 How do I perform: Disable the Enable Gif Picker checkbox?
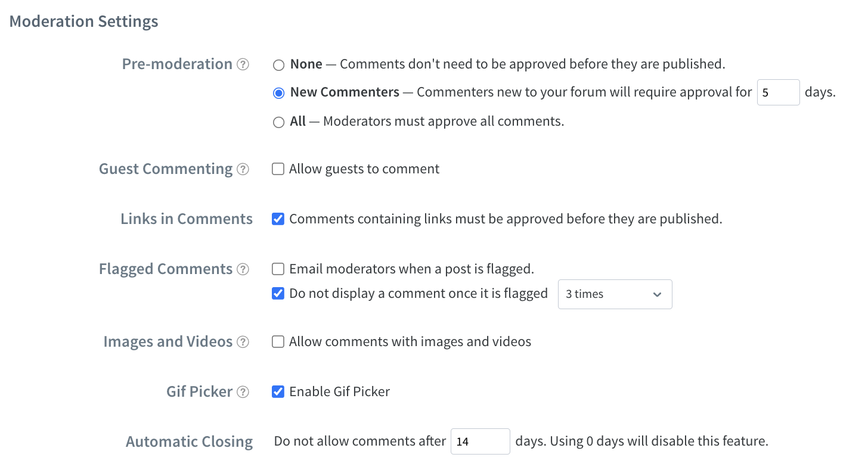[278, 392]
